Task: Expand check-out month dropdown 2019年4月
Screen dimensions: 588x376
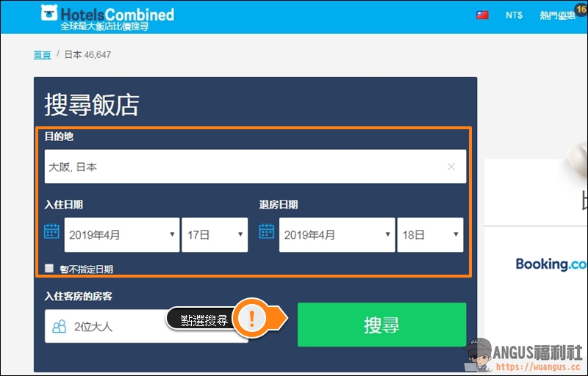Action: click(x=337, y=235)
